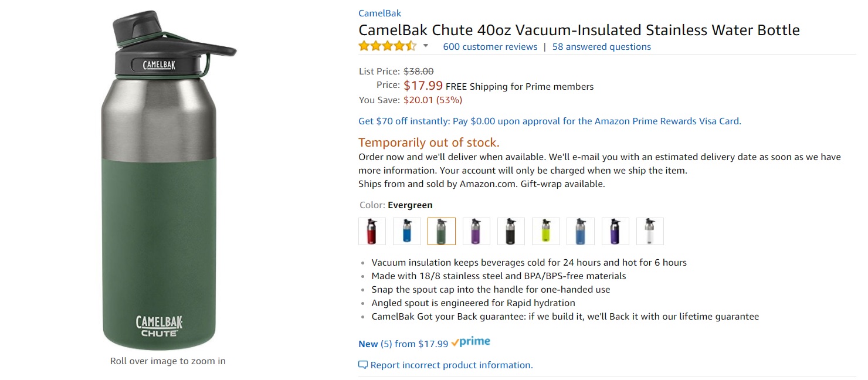Click the star rating icons

(x=387, y=46)
